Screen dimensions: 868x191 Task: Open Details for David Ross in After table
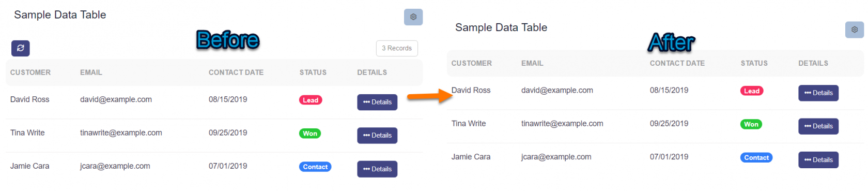(818, 93)
